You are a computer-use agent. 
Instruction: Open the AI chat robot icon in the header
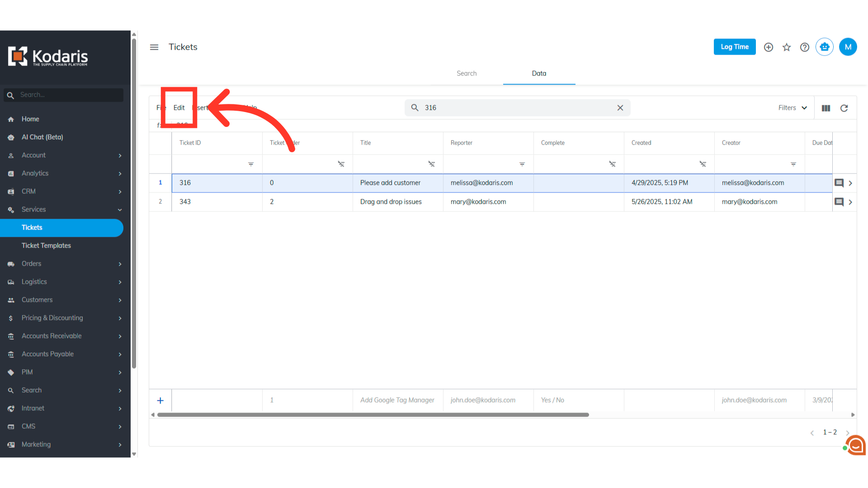tap(825, 47)
